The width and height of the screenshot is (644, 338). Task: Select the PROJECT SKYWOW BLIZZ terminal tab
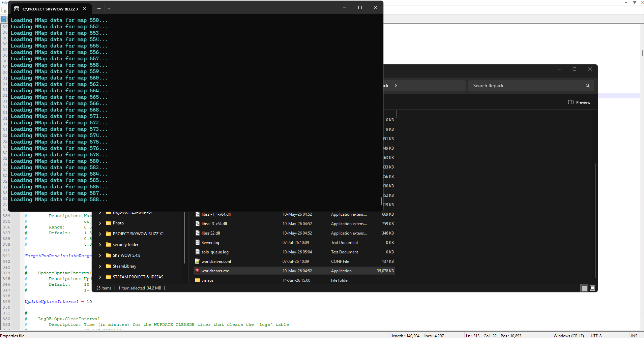pos(51,9)
